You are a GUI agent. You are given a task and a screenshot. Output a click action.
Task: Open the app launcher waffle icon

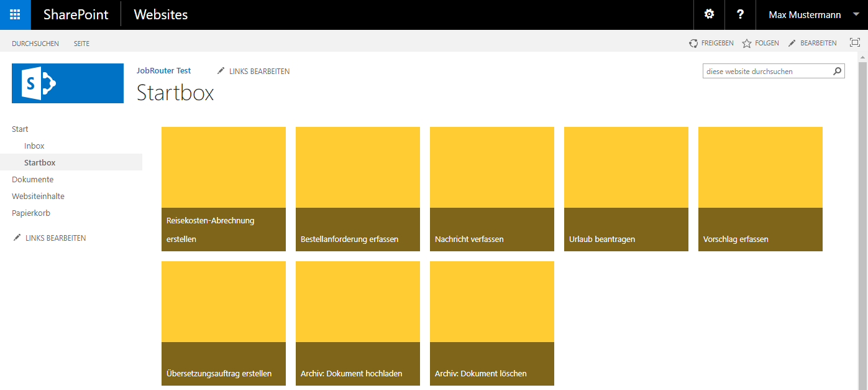coord(15,14)
